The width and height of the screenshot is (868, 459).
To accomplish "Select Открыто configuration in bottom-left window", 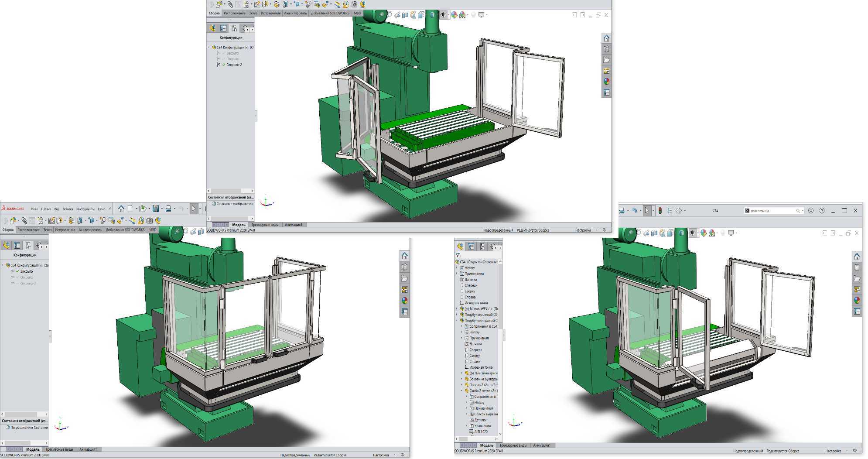I will [x=26, y=277].
